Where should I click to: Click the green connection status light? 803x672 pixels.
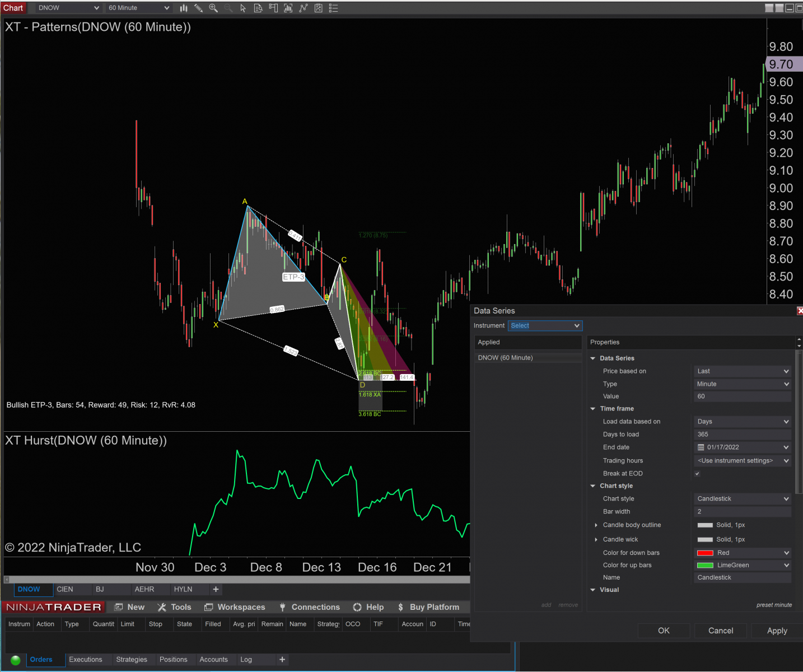[x=16, y=660]
